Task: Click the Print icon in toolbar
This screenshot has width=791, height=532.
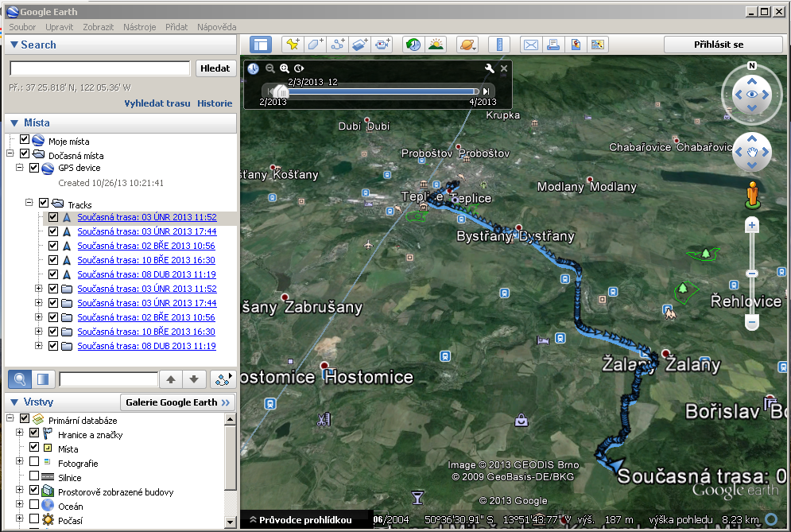Action: (x=553, y=45)
